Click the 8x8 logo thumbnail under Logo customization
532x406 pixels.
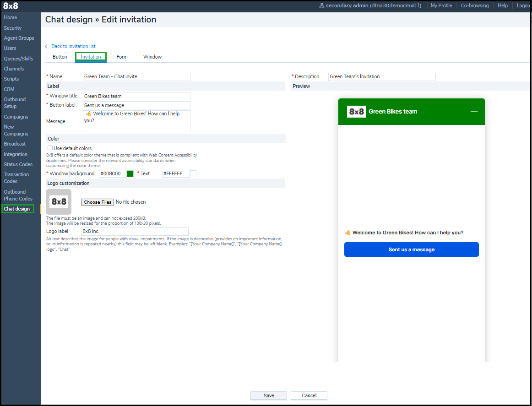(59, 202)
